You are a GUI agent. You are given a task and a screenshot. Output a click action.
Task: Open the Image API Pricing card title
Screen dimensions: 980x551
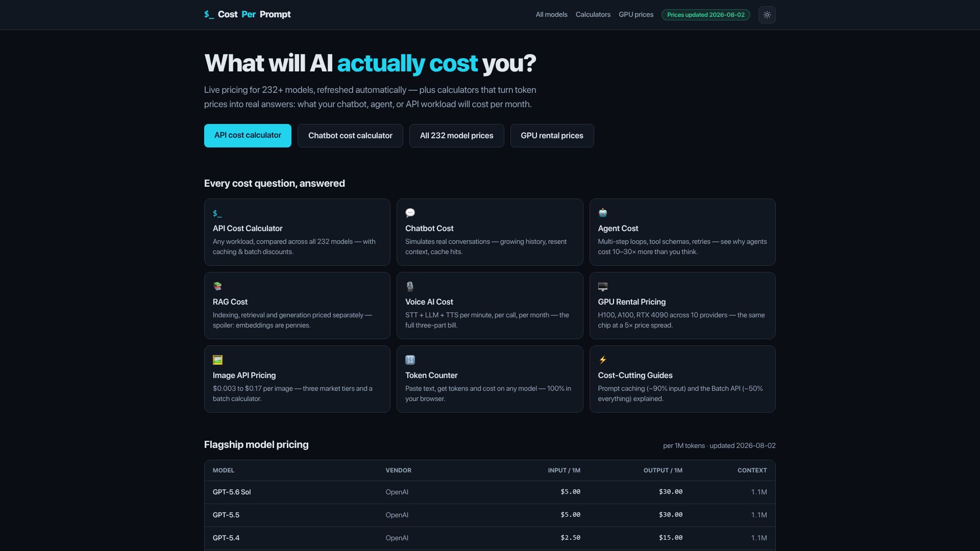(244, 375)
